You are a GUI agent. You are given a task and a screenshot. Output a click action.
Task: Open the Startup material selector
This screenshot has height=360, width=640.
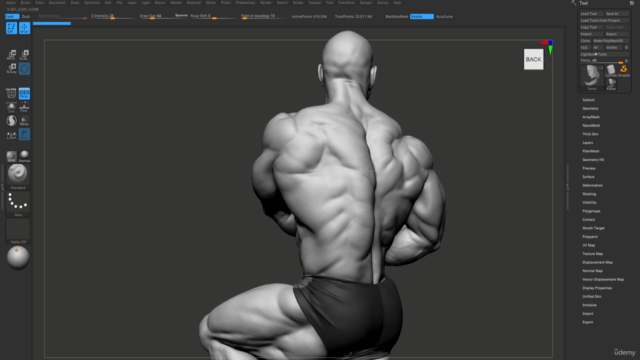tap(24, 156)
